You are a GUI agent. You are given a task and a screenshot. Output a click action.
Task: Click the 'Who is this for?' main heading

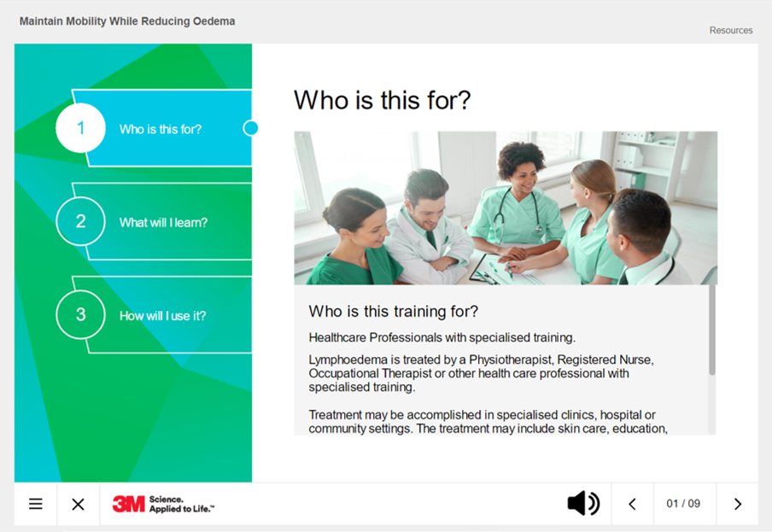tap(382, 101)
